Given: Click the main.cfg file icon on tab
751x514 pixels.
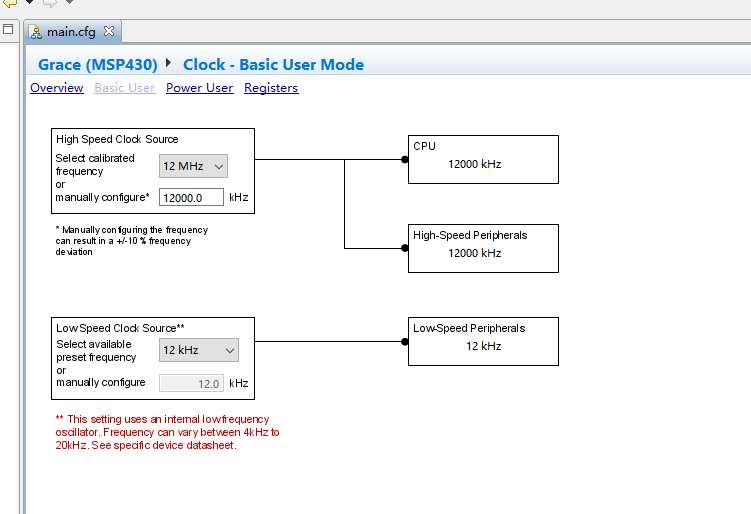Looking at the screenshot, I should coord(35,32).
